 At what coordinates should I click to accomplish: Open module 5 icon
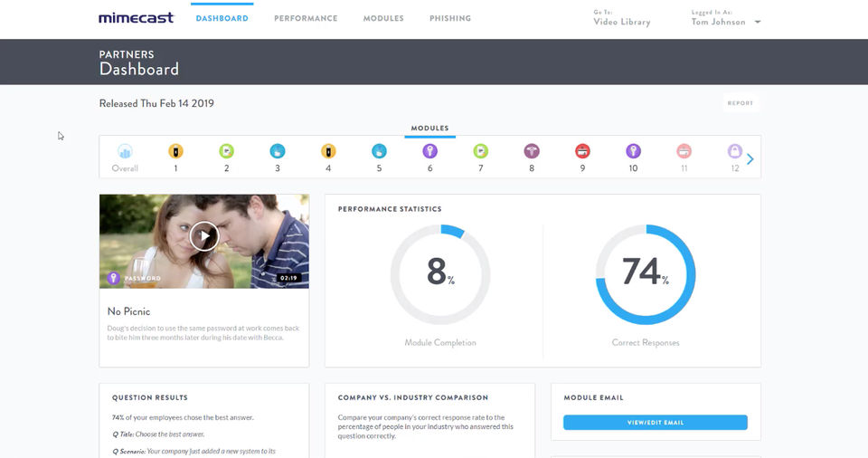379,151
